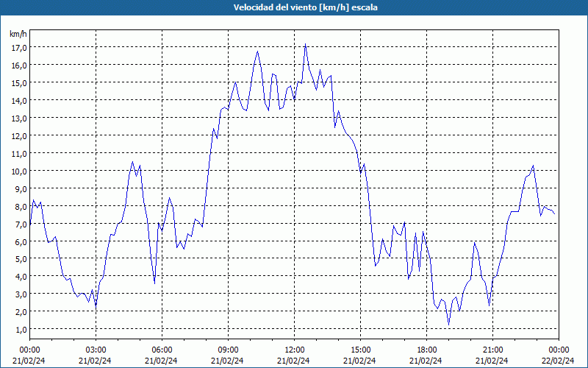
Task: Click the 7,0 y-axis value
Action: tap(21, 224)
